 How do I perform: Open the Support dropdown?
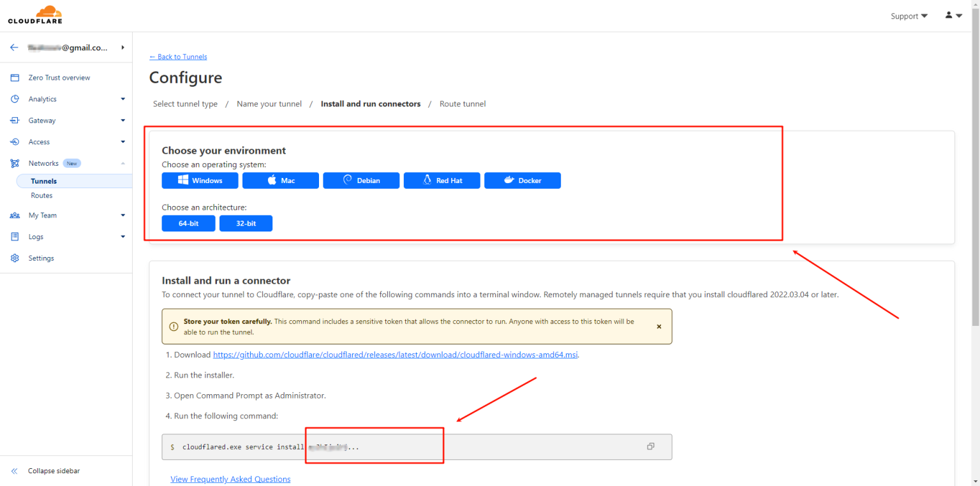[909, 16]
